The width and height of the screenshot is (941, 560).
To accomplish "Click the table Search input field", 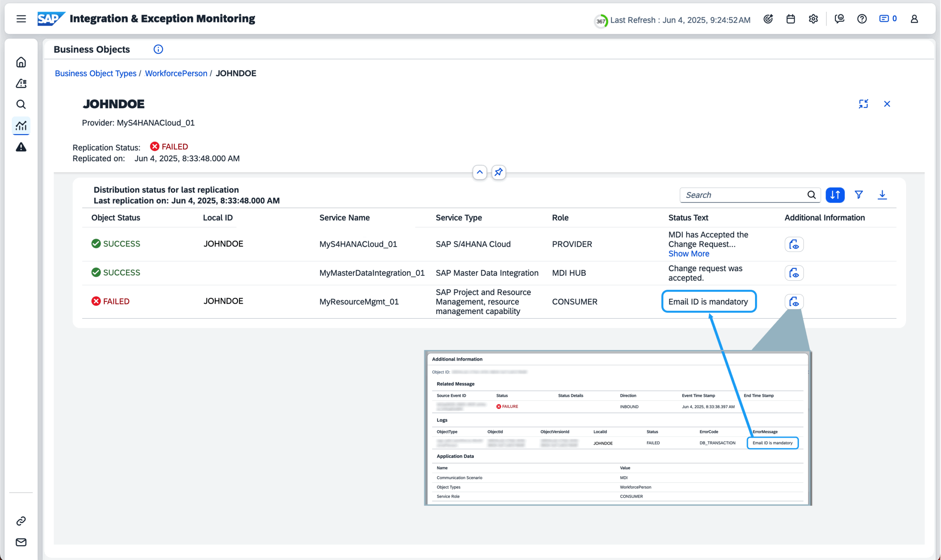I will click(744, 195).
